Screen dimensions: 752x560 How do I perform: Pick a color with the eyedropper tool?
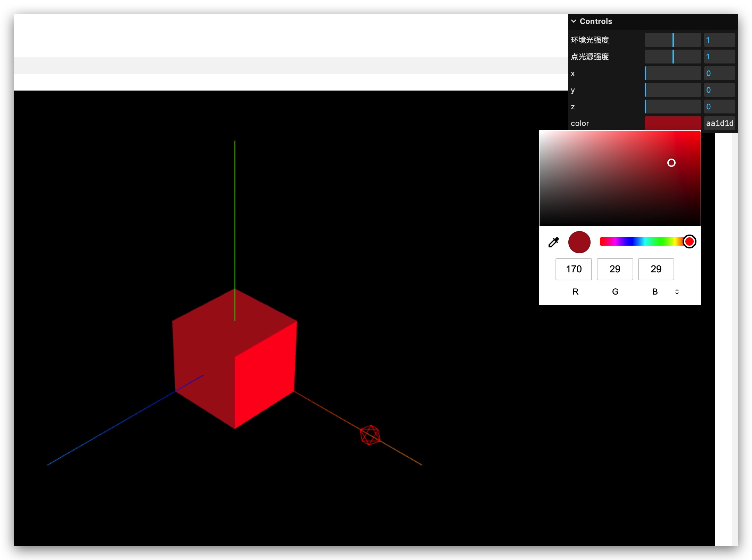pos(553,242)
